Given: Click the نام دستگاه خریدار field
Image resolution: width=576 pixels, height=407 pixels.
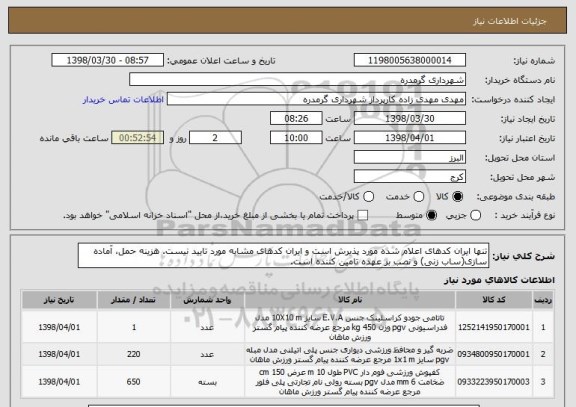Looking at the screenshot, I should pyautogui.click(x=298, y=80).
